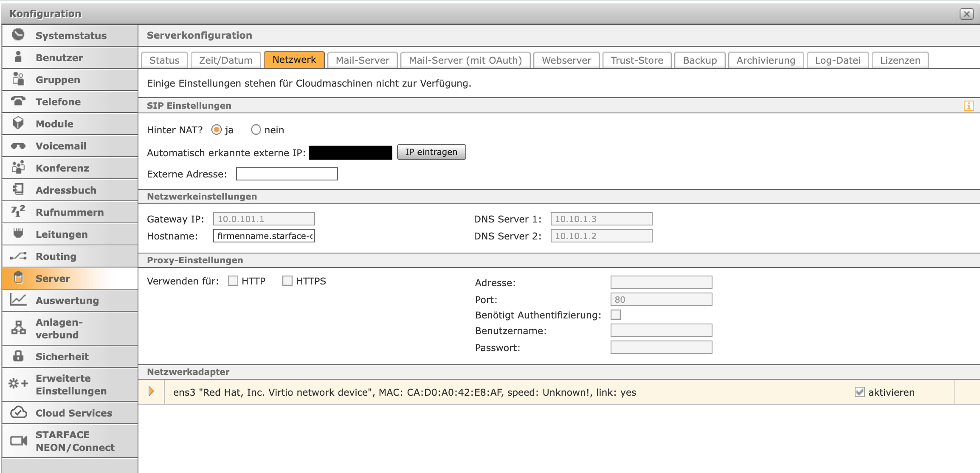Viewport: 980px width, 473px height.
Task: Open the Backup tab
Action: tap(700, 60)
